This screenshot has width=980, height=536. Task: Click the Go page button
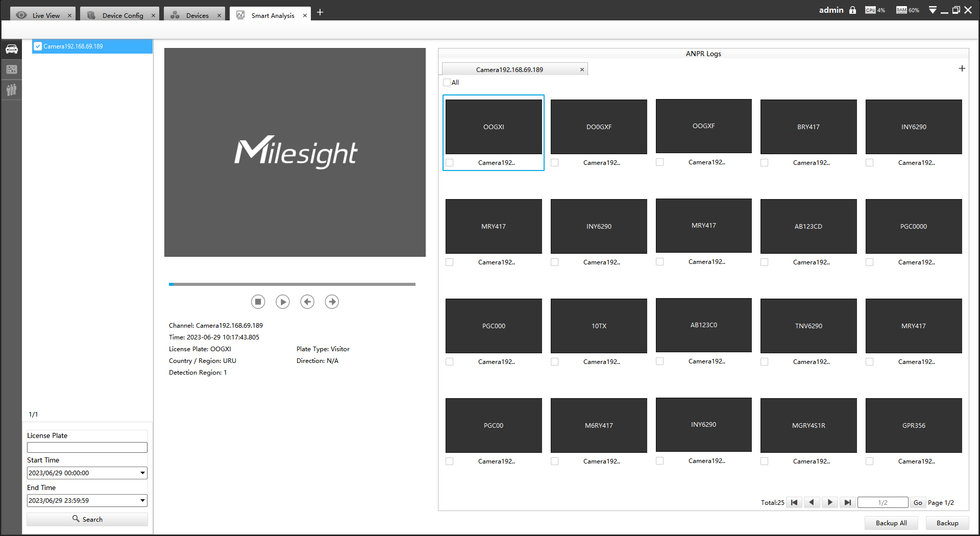918,503
